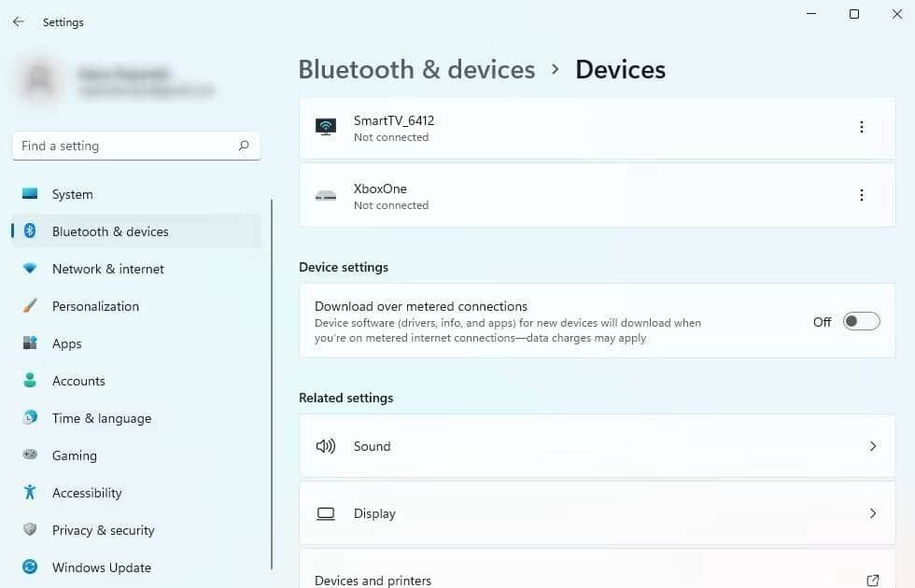Open options menu for SmartTV_6412
This screenshot has height=588, width=915.
pos(862,126)
